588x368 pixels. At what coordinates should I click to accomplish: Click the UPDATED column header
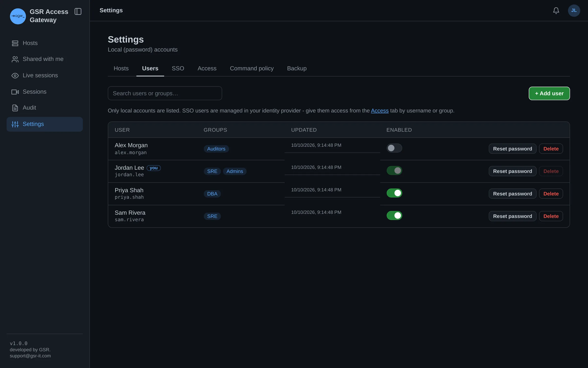pyautogui.click(x=304, y=130)
